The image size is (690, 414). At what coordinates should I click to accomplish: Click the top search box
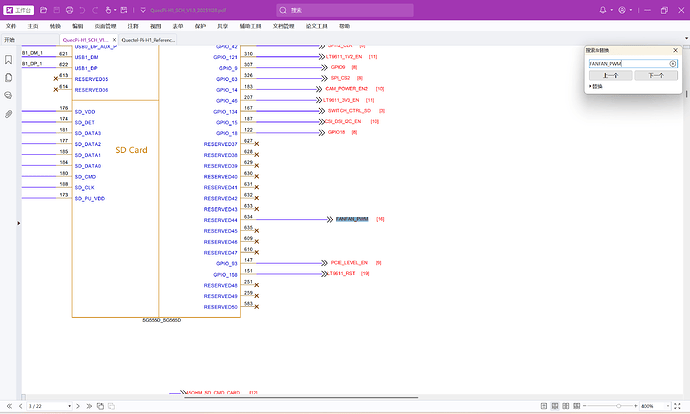pyautogui.click(x=345, y=10)
